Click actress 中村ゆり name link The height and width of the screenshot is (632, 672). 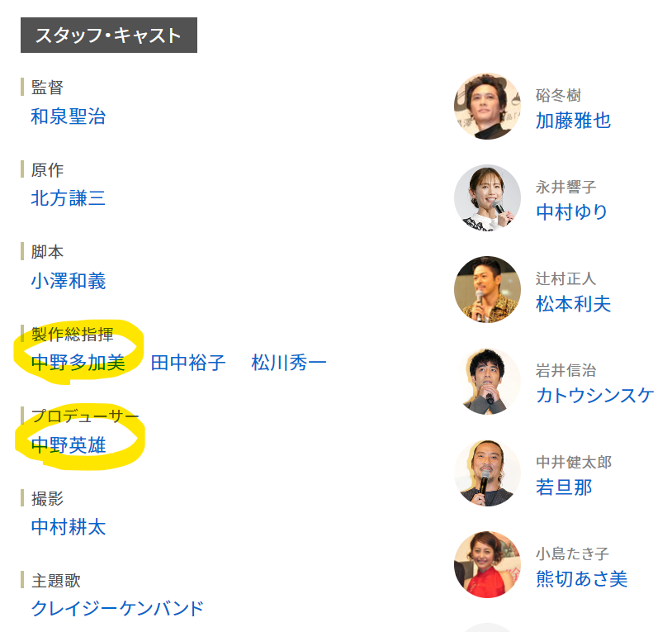coord(572,212)
